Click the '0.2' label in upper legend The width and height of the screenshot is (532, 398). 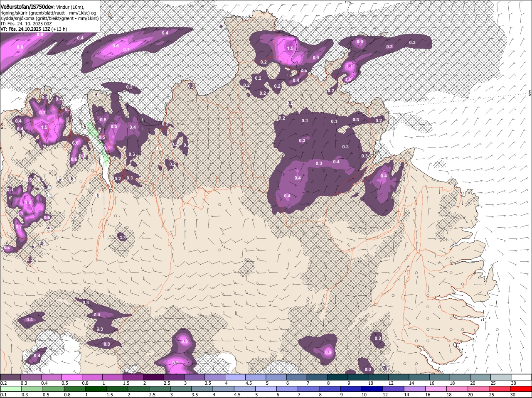pyautogui.click(x=3, y=383)
